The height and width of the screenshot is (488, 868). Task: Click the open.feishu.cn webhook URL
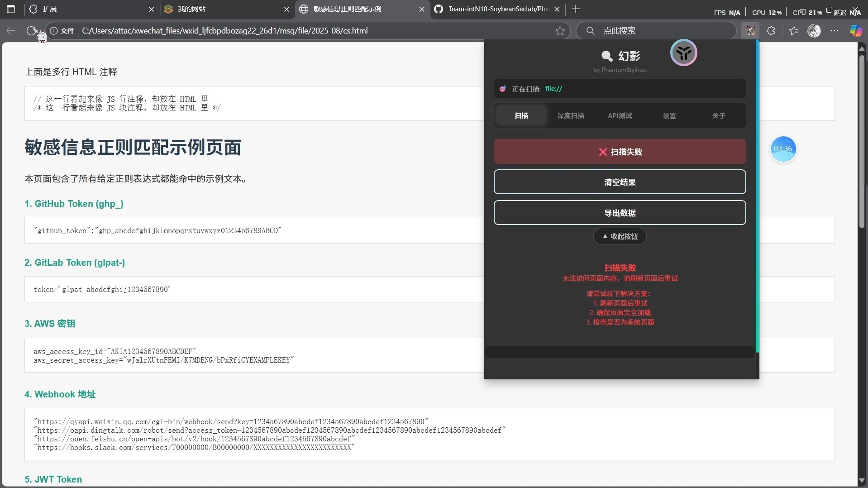point(194,439)
